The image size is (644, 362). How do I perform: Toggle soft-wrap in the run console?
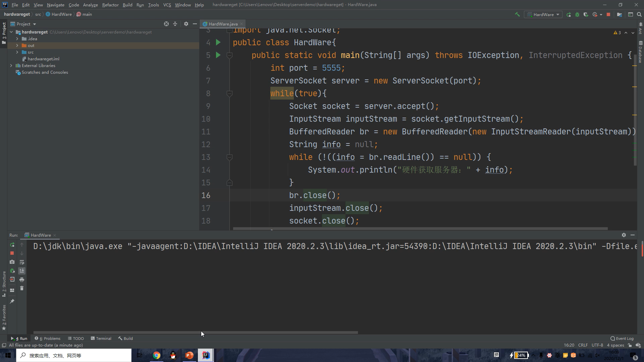coord(22,262)
